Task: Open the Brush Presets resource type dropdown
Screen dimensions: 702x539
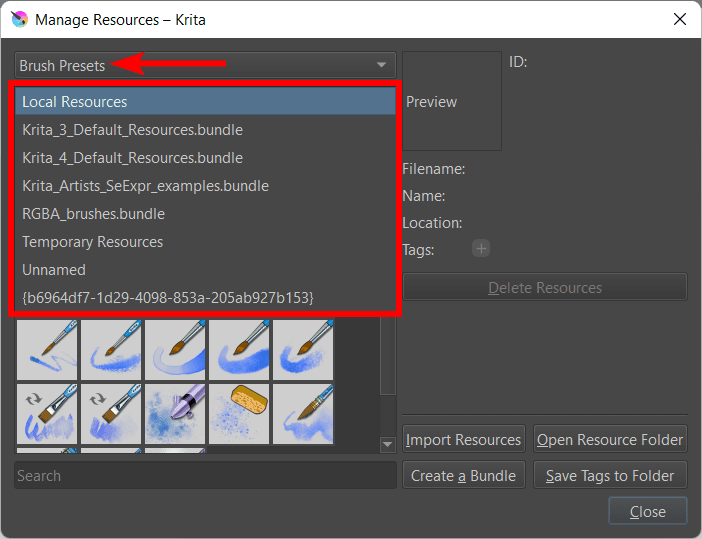Action: click(x=204, y=66)
